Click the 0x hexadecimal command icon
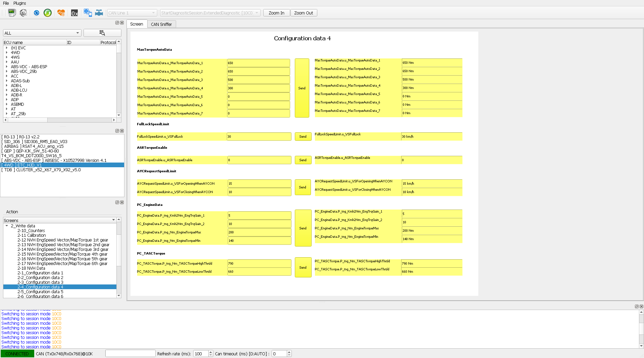644x358 pixels. tap(74, 13)
